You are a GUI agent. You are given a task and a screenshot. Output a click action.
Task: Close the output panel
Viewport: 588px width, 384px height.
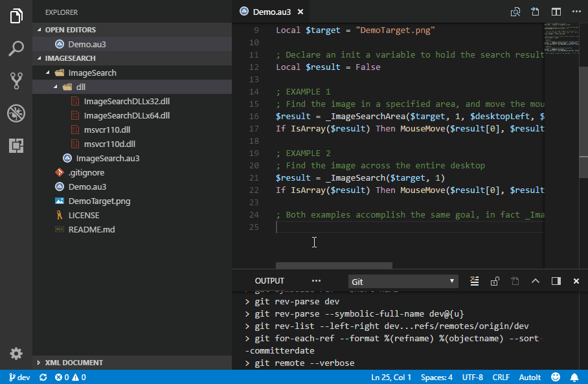[x=576, y=281]
